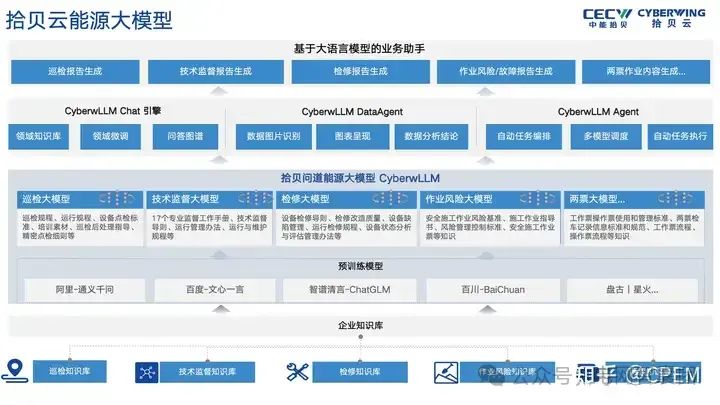Click the CyberwLLM Chat 引擎 heading
The width and height of the screenshot is (720, 405).
[113, 111]
